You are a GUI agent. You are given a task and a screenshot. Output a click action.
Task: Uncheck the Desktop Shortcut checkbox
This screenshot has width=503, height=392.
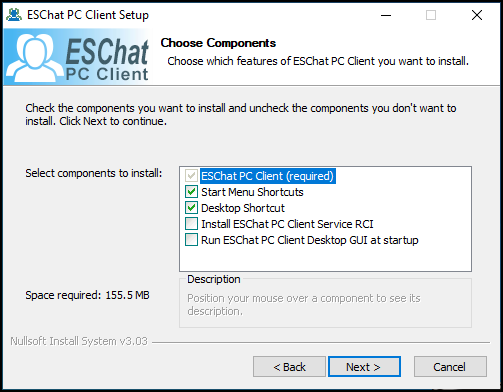coord(191,208)
